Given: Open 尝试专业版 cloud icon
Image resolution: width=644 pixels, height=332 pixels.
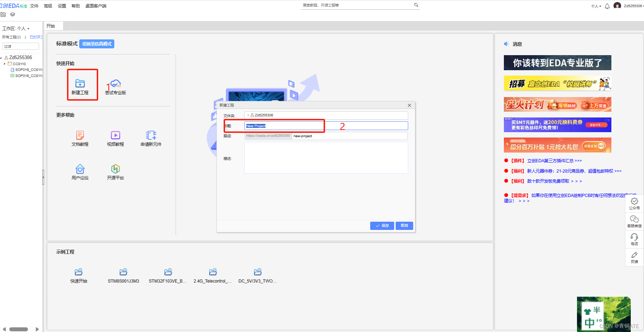Looking at the screenshot, I should (x=115, y=83).
